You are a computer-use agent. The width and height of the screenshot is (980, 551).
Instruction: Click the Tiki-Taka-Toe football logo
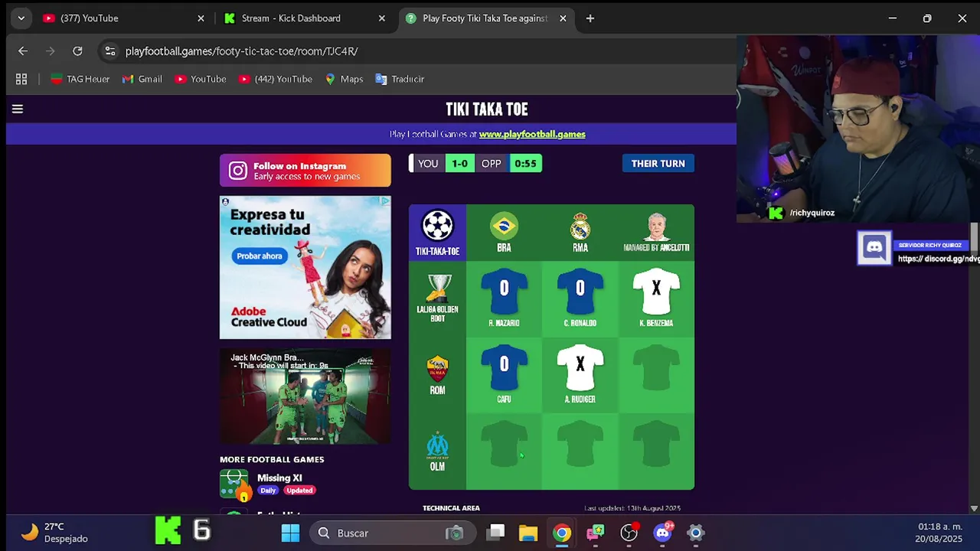(437, 227)
